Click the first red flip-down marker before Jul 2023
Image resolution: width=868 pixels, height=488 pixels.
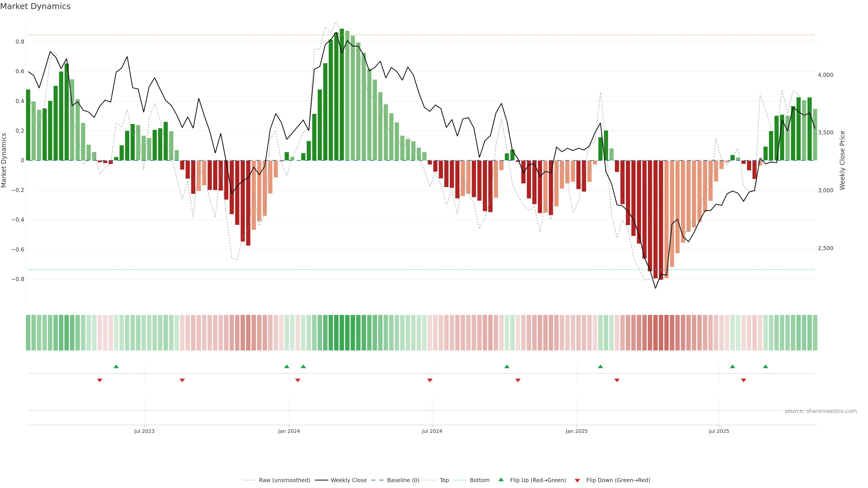100,380
